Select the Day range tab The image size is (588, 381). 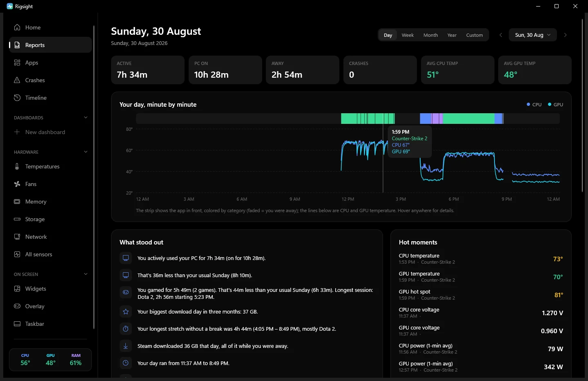(x=388, y=35)
